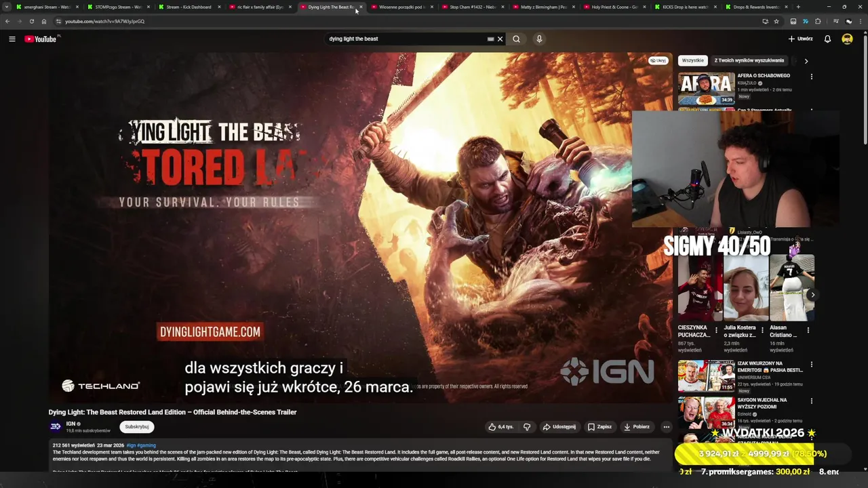Click the #gaming hashtag link

point(146,445)
